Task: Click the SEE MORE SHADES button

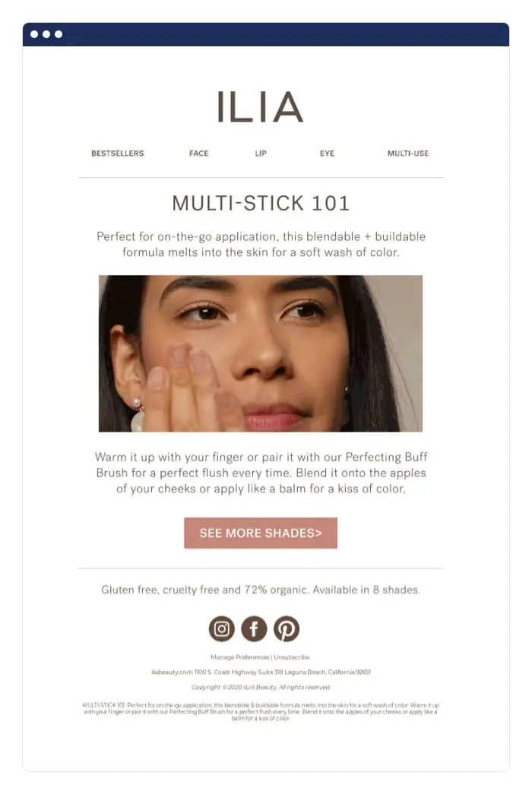Action: coord(261,533)
